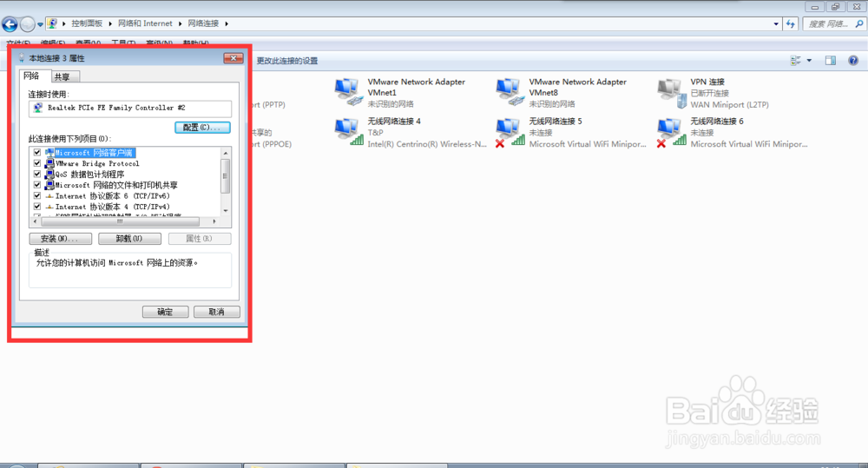Click Intel(R) Centrino(R) Wireless-N text
This screenshot has height=468, width=868.
click(427, 144)
